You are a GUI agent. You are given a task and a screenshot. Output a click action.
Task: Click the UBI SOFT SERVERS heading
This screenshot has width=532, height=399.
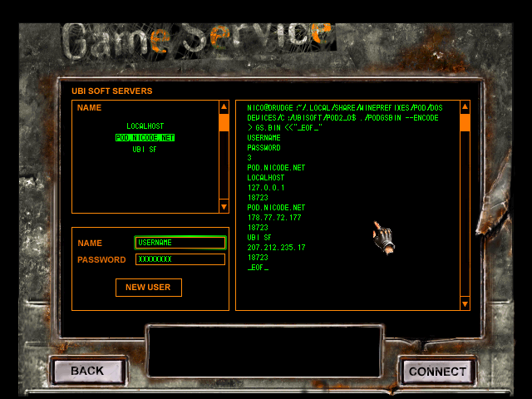pyautogui.click(x=112, y=91)
